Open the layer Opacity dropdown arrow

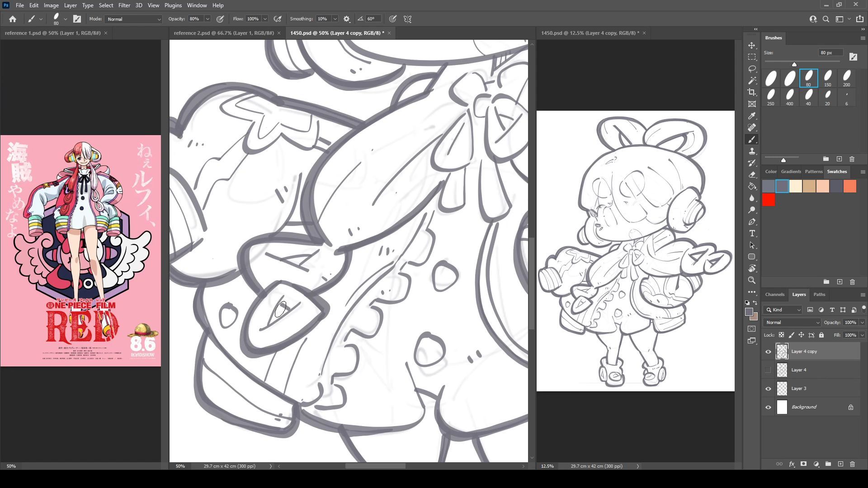(x=862, y=322)
